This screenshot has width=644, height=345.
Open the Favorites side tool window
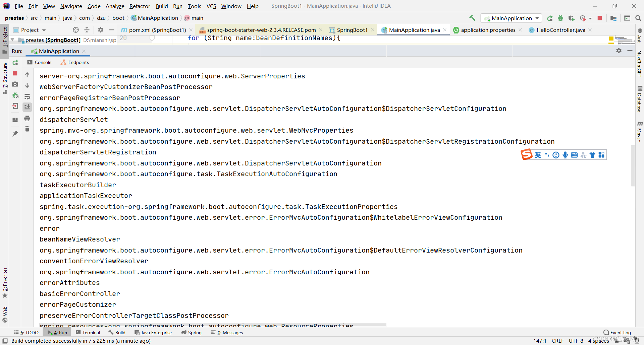[x=5, y=283]
